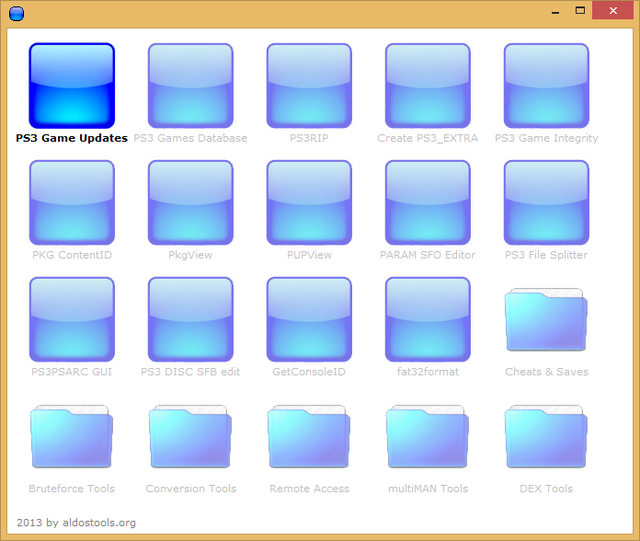Click the 'fat32format' label text

point(428,372)
